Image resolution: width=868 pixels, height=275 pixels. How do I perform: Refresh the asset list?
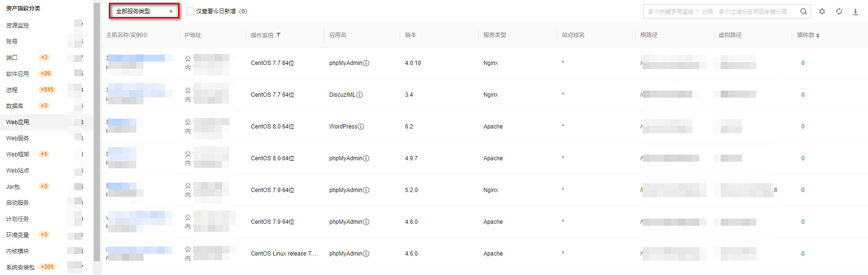pyautogui.click(x=839, y=11)
